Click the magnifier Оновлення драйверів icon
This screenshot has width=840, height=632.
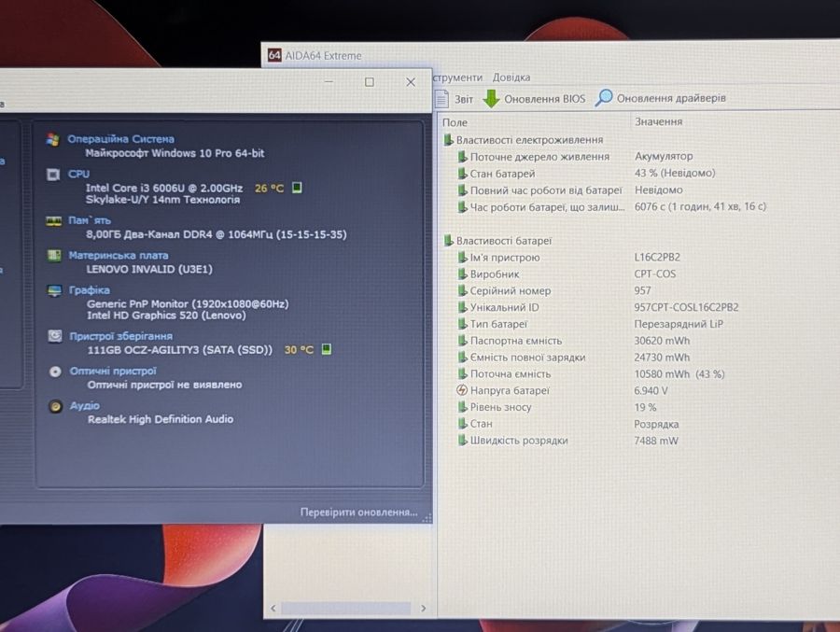604,98
